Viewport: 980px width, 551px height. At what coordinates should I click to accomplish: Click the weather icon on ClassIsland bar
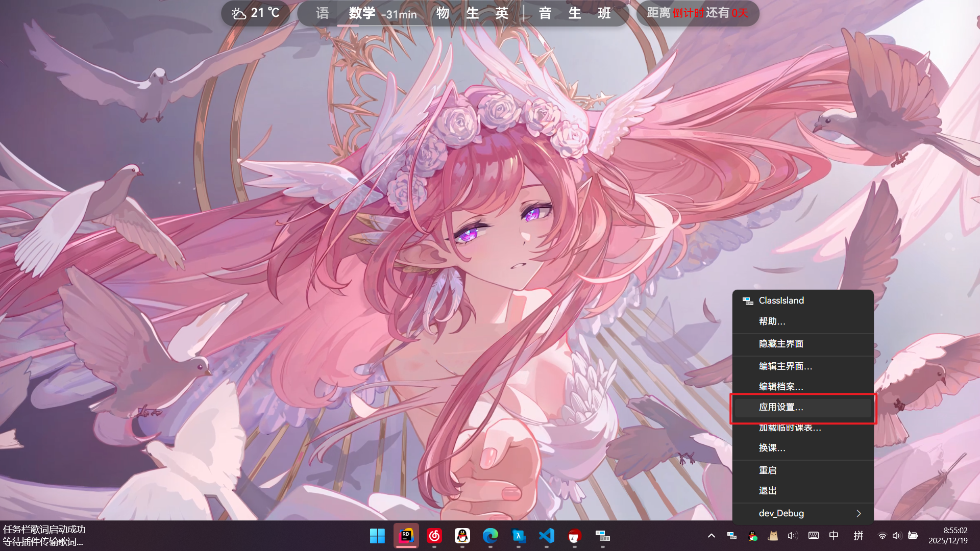click(x=239, y=13)
